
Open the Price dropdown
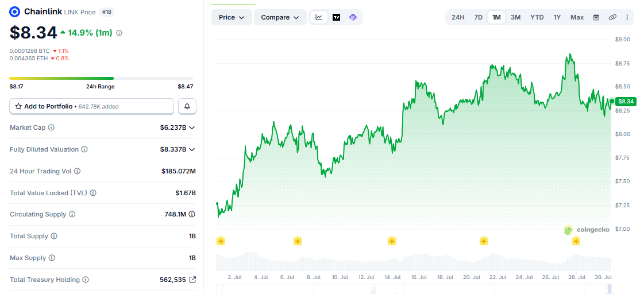pyautogui.click(x=232, y=17)
